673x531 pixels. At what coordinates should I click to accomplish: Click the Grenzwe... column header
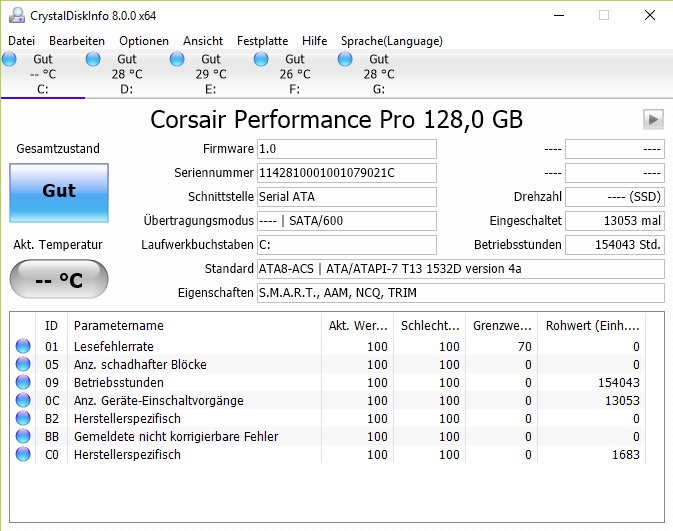[502, 325]
